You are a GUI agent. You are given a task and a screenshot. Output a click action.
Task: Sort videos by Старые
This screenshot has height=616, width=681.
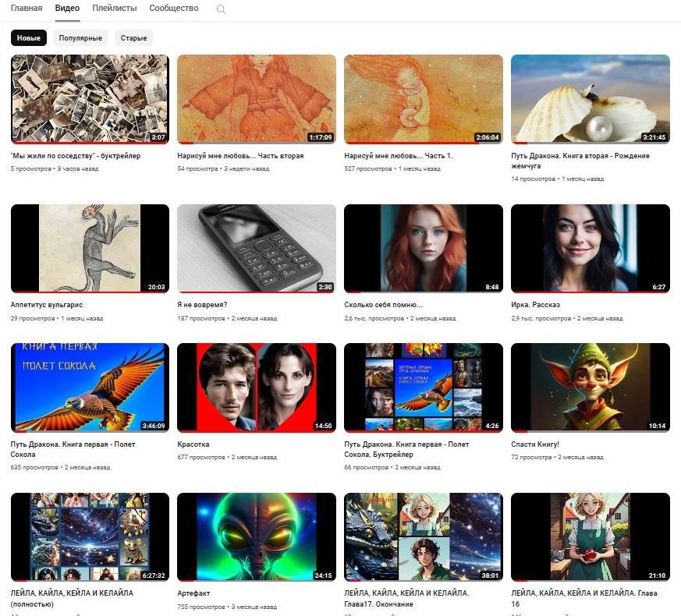coord(133,37)
